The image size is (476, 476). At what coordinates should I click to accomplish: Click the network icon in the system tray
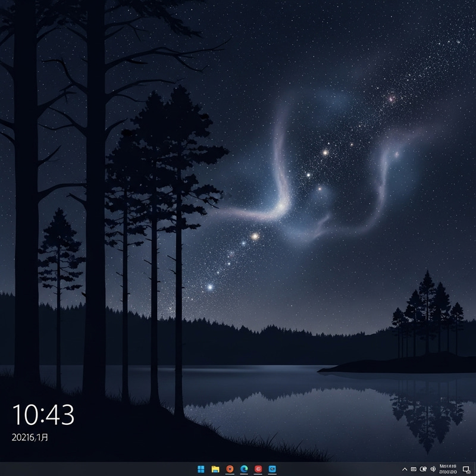[422, 469]
